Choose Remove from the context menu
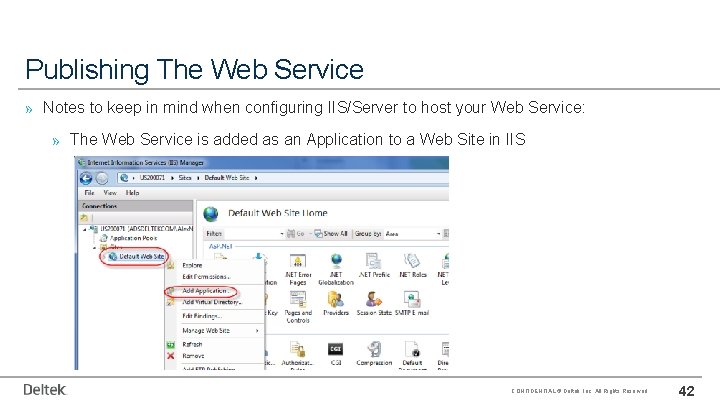Screen dimensions: 720x405 (x=193, y=356)
